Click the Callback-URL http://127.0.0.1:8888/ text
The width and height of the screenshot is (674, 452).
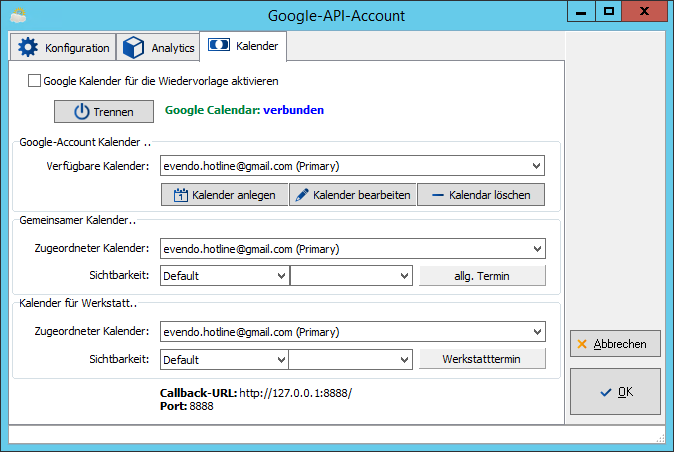tap(256, 393)
